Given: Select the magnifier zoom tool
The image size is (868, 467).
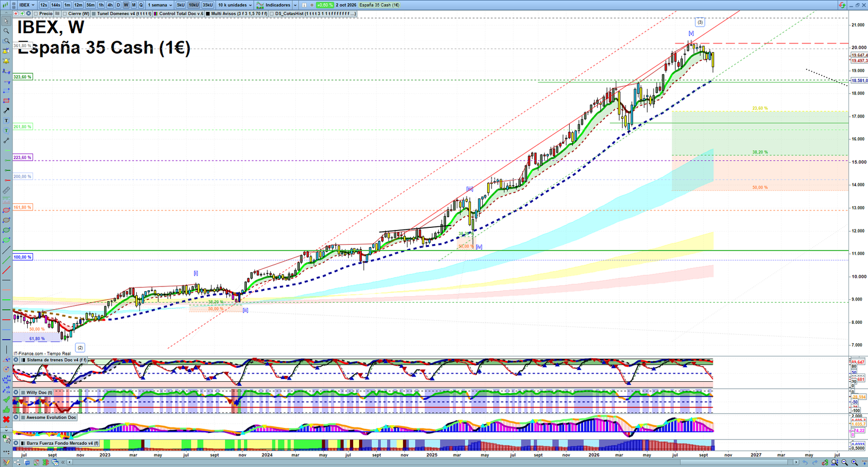Looking at the screenshot, I should point(7,31).
